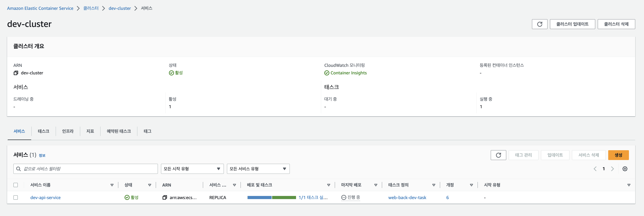Image resolution: width=644 pixels, height=216 pixels.
Task: Go to previous page of services
Action: coord(595,169)
